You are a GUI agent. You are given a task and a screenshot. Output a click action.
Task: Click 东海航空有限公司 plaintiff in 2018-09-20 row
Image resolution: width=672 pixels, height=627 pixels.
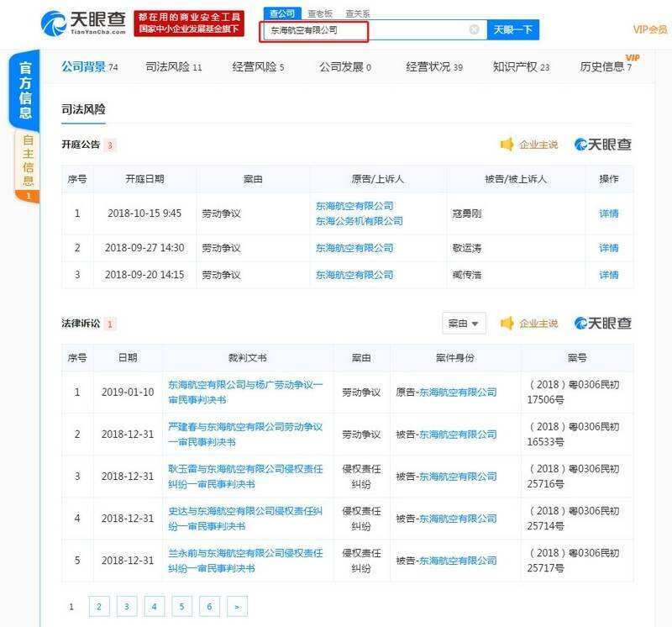[354, 275]
